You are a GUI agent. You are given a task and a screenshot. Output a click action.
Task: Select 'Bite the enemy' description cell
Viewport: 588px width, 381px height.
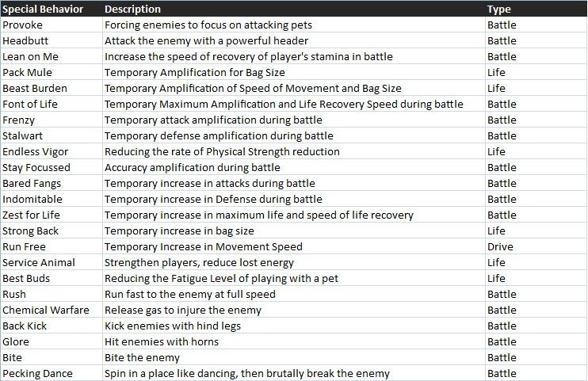(x=132, y=357)
